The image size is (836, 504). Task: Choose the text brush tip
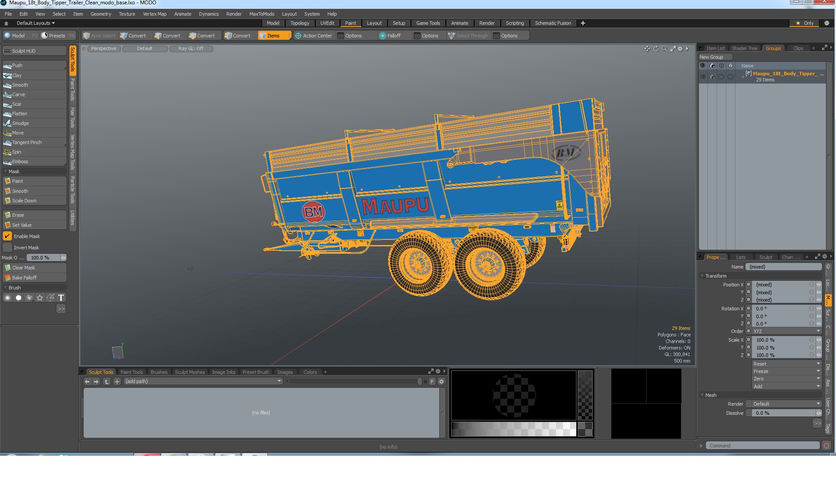point(61,298)
